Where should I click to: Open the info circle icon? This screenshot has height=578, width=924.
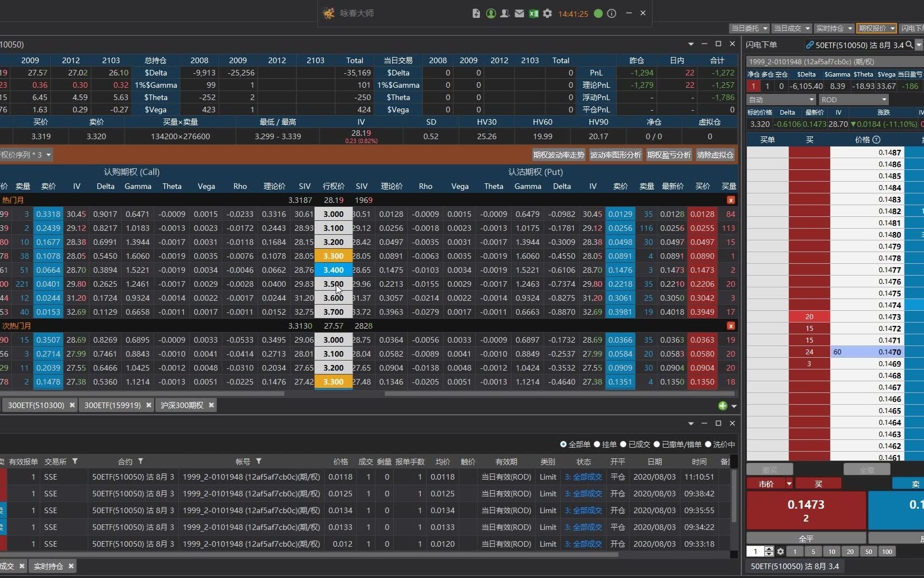[612, 13]
